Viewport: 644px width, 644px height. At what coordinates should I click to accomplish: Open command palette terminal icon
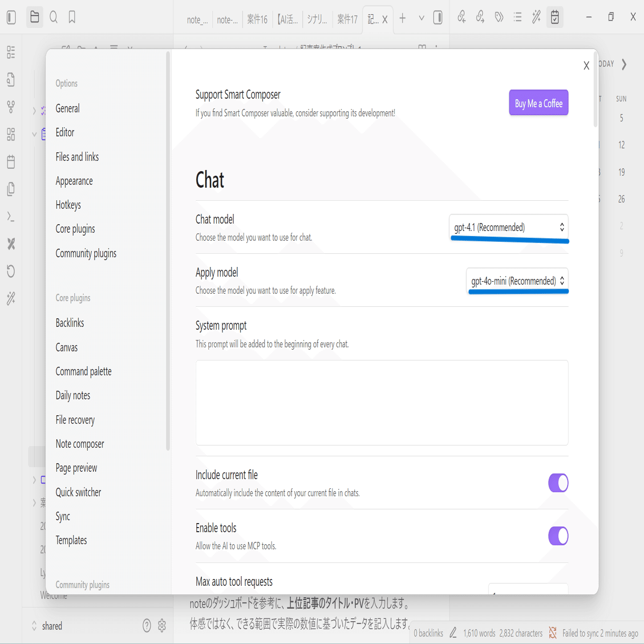tap(11, 216)
